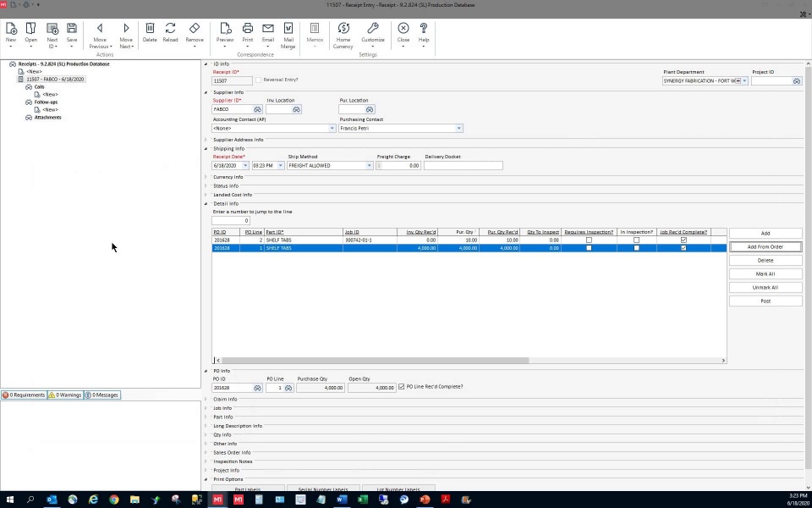812x508 pixels.
Task: Open Print Preview from the Correspondence group
Action: 224,32
